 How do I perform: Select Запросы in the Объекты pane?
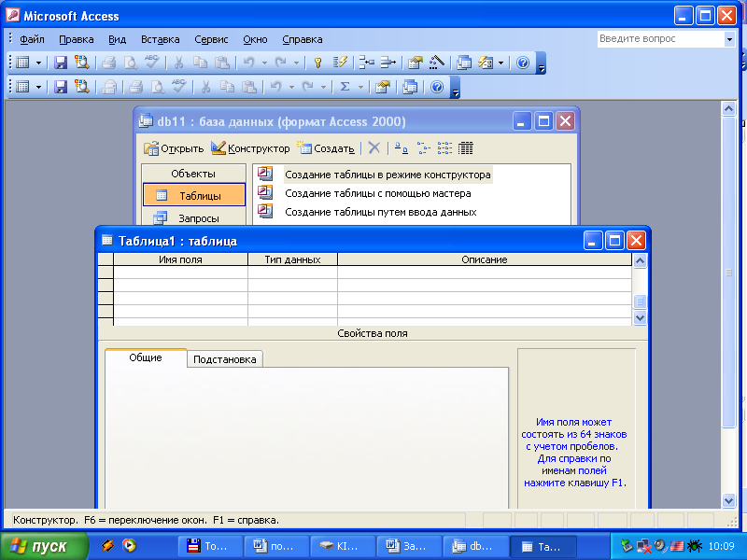click(x=194, y=218)
